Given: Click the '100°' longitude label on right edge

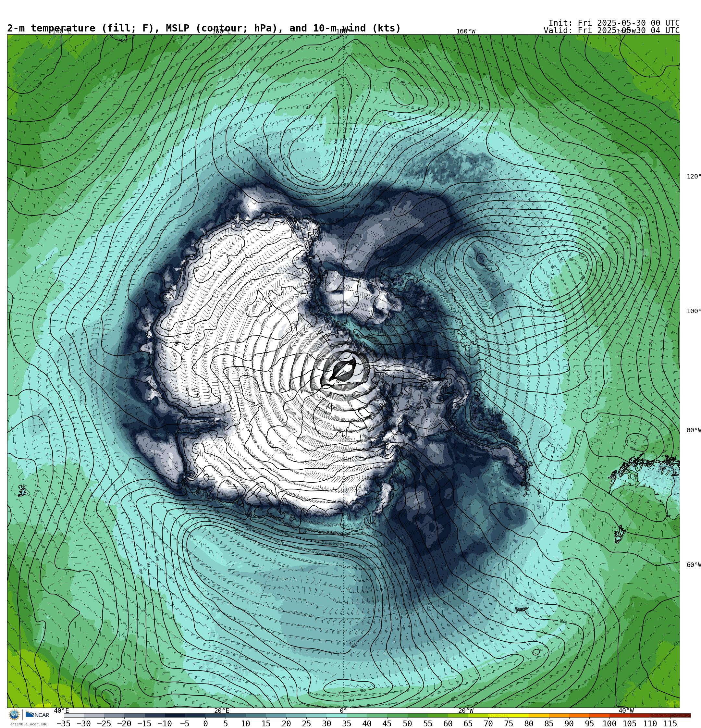Looking at the screenshot, I should click(694, 311).
